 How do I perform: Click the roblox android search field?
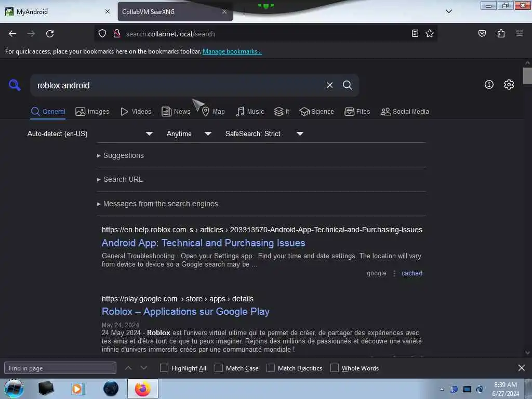pos(178,85)
